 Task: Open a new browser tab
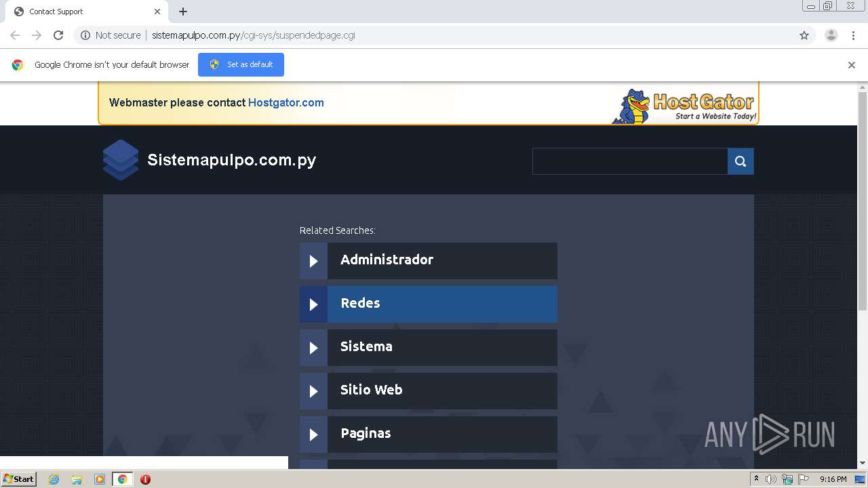183,12
